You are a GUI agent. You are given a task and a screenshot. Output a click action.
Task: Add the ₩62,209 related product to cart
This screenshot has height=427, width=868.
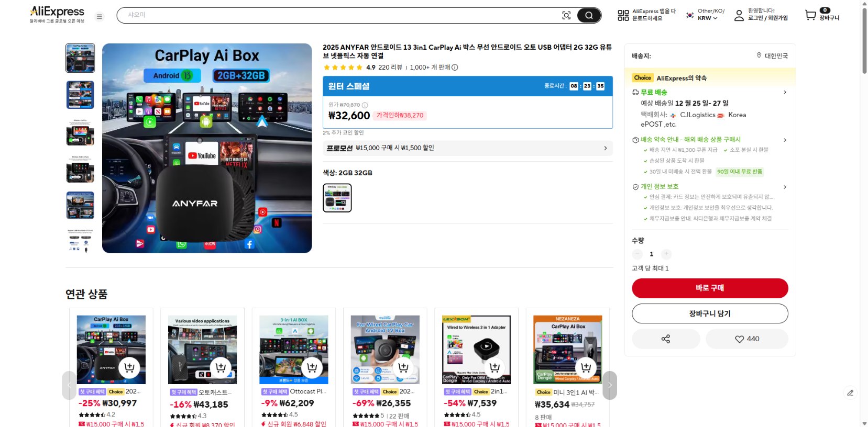tap(312, 368)
